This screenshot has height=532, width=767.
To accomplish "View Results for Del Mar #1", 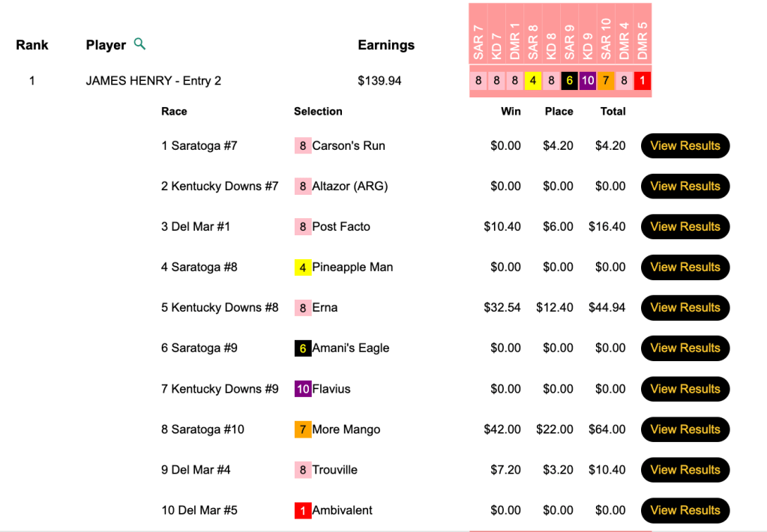I will click(685, 227).
